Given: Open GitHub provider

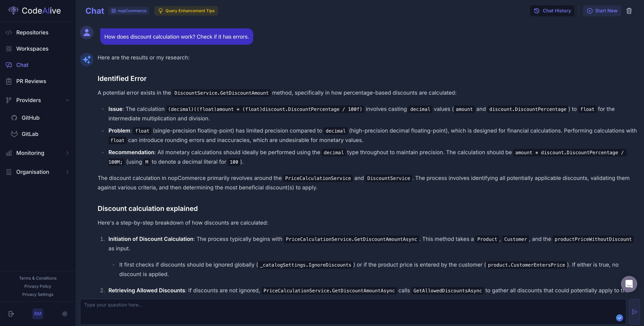Looking at the screenshot, I should 30,118.
